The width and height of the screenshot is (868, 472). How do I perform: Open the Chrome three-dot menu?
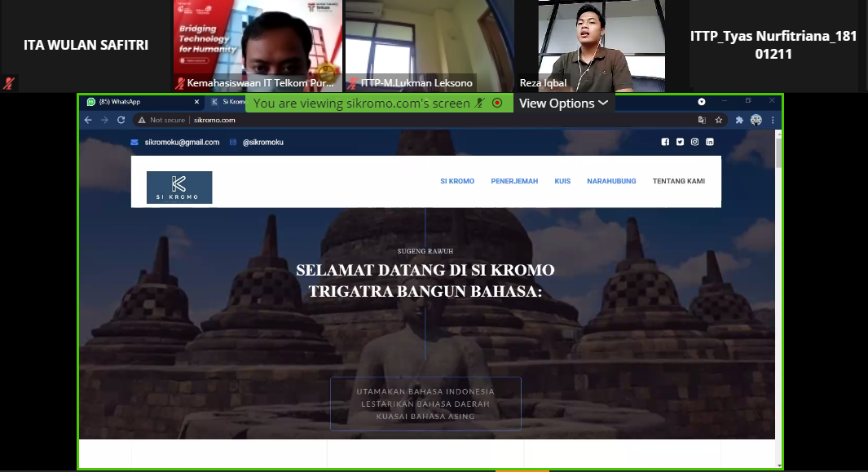point(773,120)
